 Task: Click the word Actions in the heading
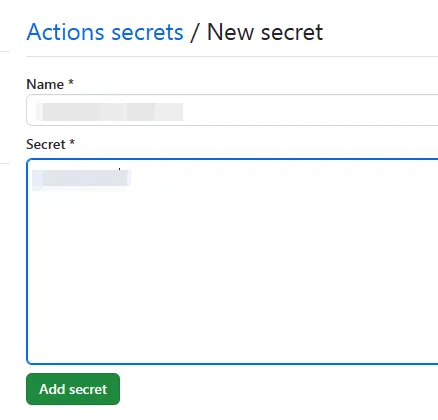click(65, 32)
